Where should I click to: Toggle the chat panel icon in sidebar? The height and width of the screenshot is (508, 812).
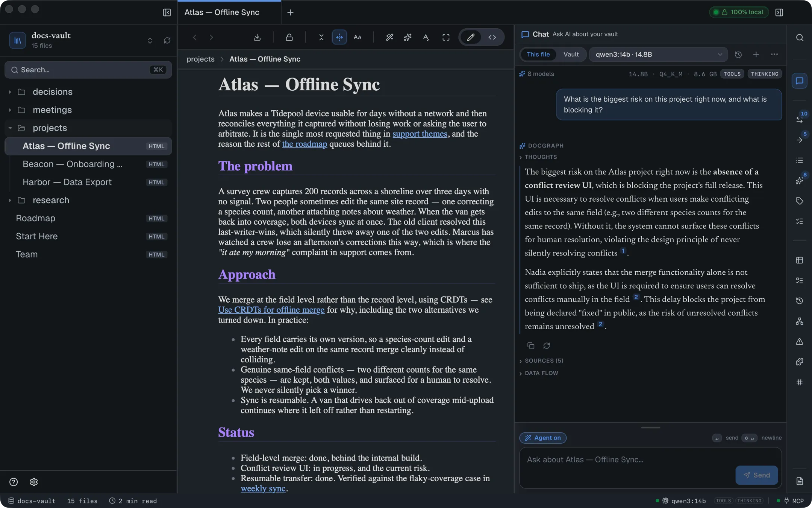pyautogui.click(x=800, y=81)
